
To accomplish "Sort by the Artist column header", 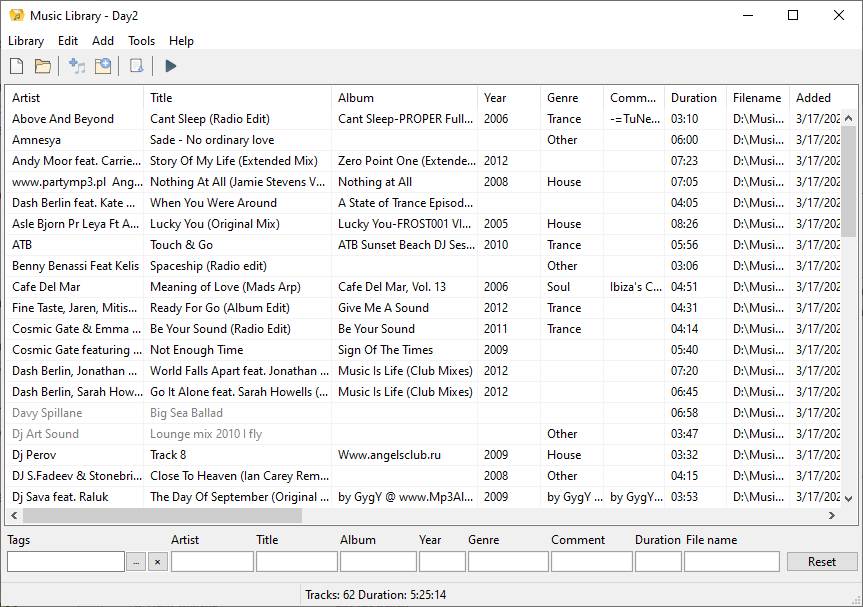I will coord(74,97).
